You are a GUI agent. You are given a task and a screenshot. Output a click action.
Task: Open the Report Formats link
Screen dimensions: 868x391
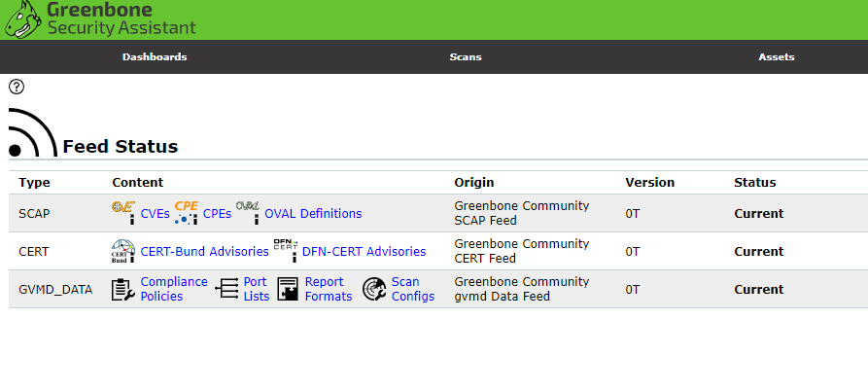click(329, 289)
